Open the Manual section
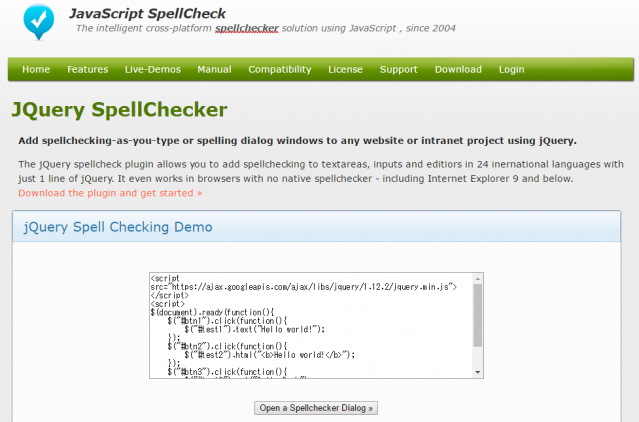The width and height of the screenshot is (639, 422). [214, 70]
